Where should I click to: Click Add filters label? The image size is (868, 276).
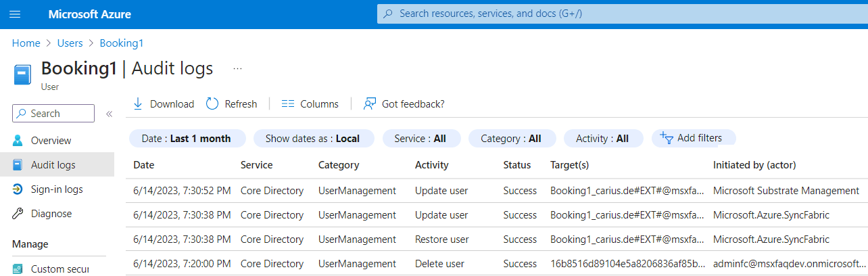700,137
